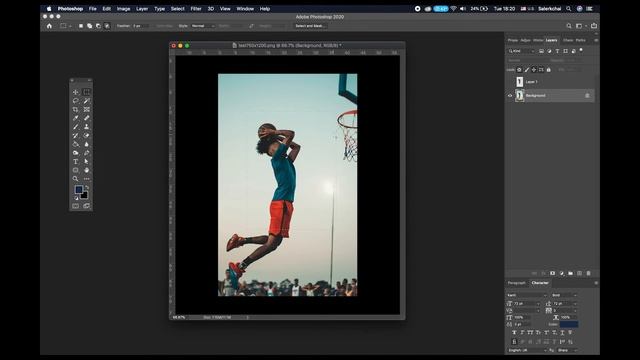This screenshot has height=360, width=640.
Task: Open the Sharp anti-aliasing dropdown
Action: pyautogui.click(x=567, y=350)
